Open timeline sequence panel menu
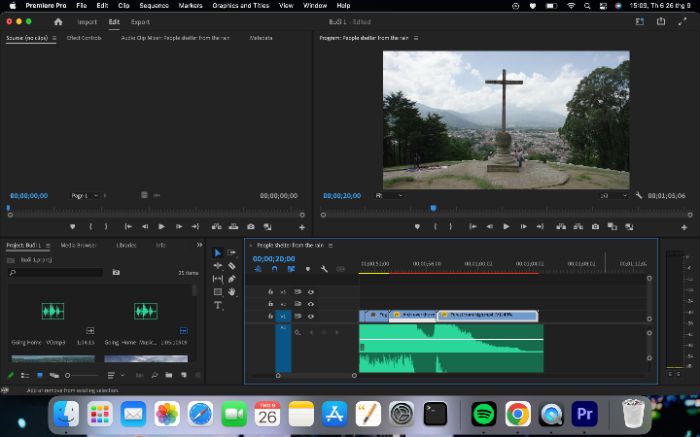 [330, 246]
